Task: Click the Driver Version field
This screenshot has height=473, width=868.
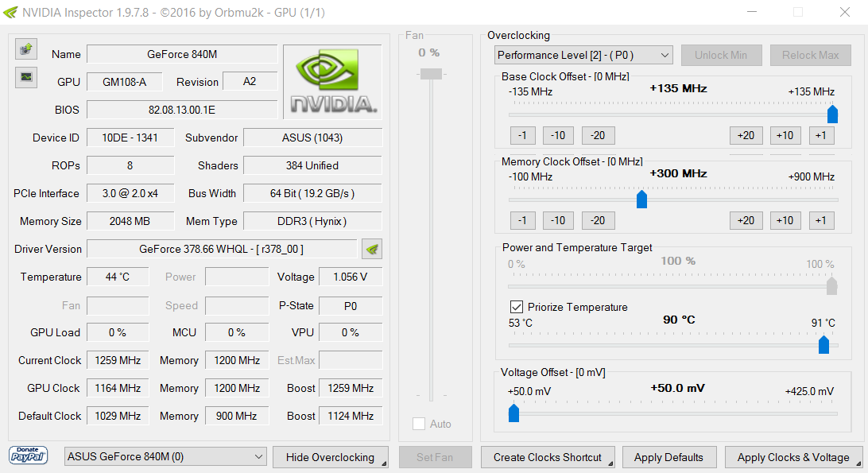Action: pyautogui.click(x=222, y=250)
